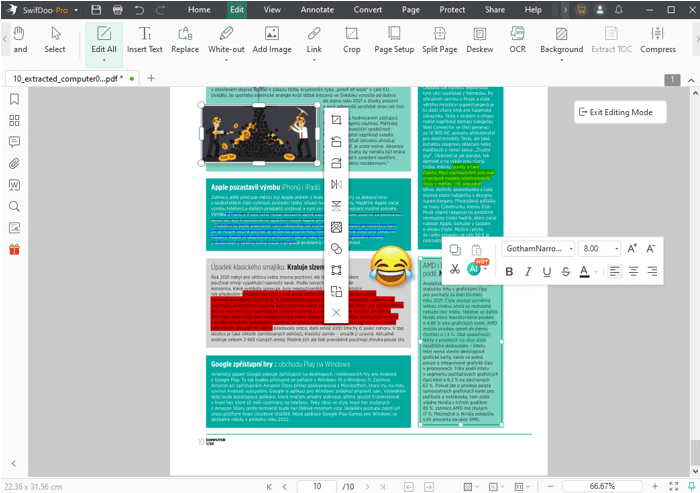Go to the first page

[269, 487]
